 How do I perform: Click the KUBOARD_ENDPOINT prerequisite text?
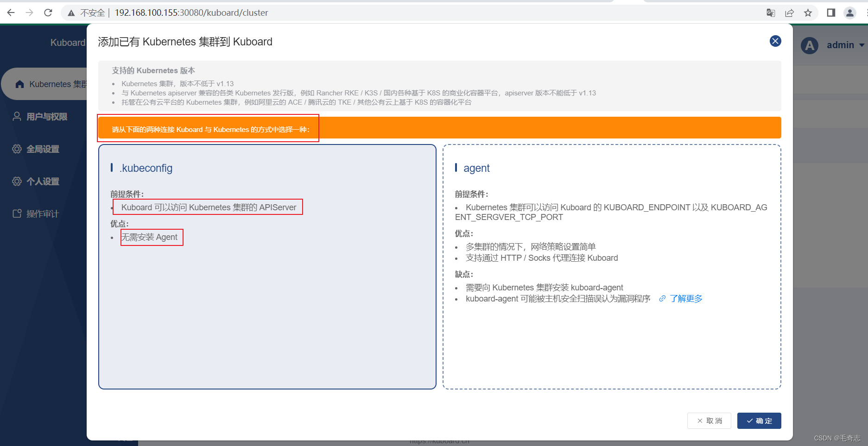click(x=611, y=212)
